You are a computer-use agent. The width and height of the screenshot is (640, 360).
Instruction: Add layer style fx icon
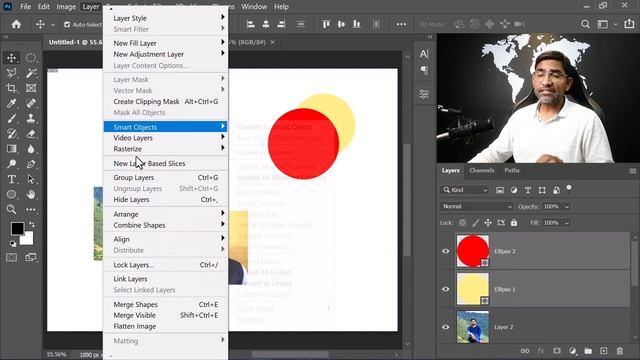click(x=541, y=351)
